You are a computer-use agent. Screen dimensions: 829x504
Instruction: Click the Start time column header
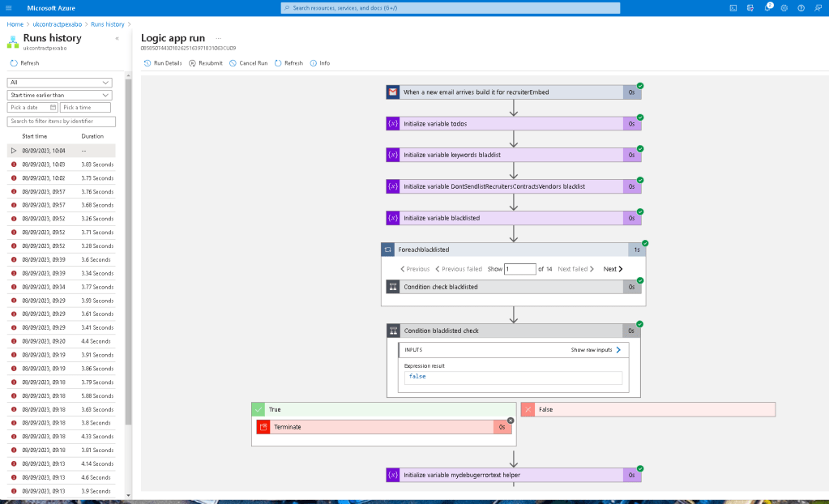pos(34,136)
